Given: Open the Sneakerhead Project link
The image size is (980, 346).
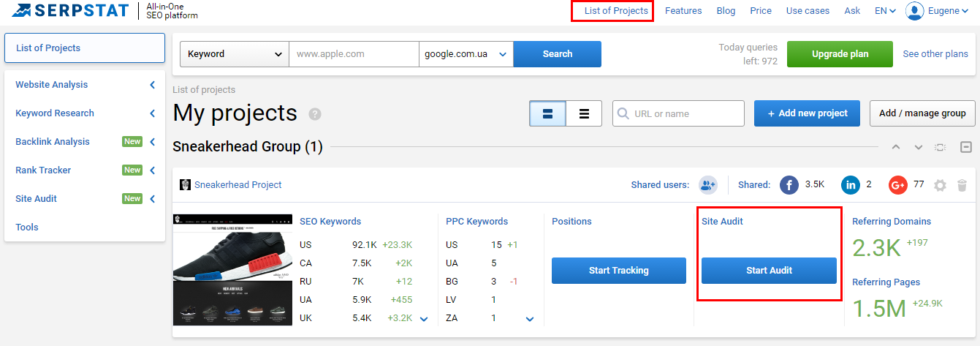Looking at the screenshot, I should (238, 185).
